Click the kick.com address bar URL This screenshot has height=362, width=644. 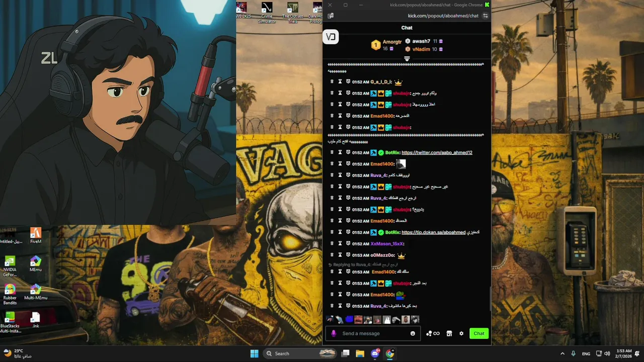443,16
